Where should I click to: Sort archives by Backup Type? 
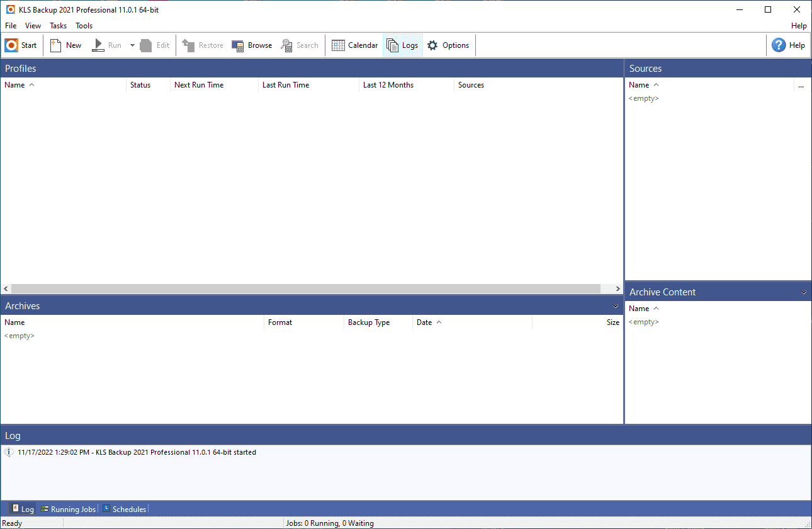(x=378, y=322)
